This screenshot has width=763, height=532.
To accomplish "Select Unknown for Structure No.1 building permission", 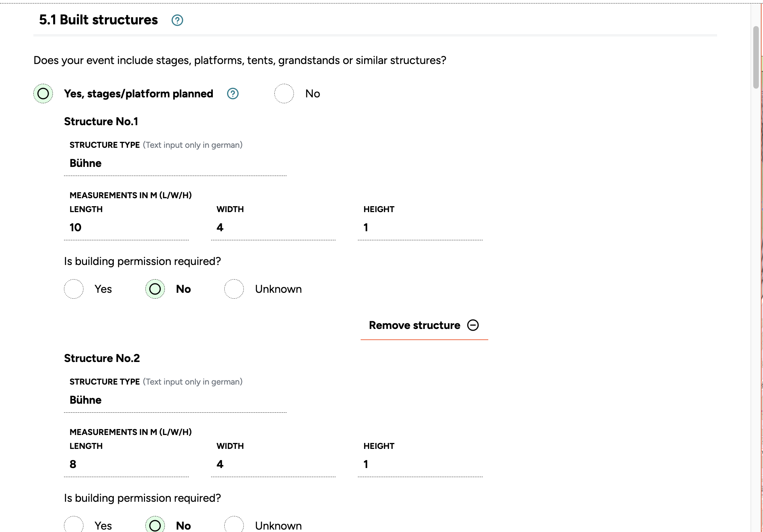I will click(x=234, y=289).
